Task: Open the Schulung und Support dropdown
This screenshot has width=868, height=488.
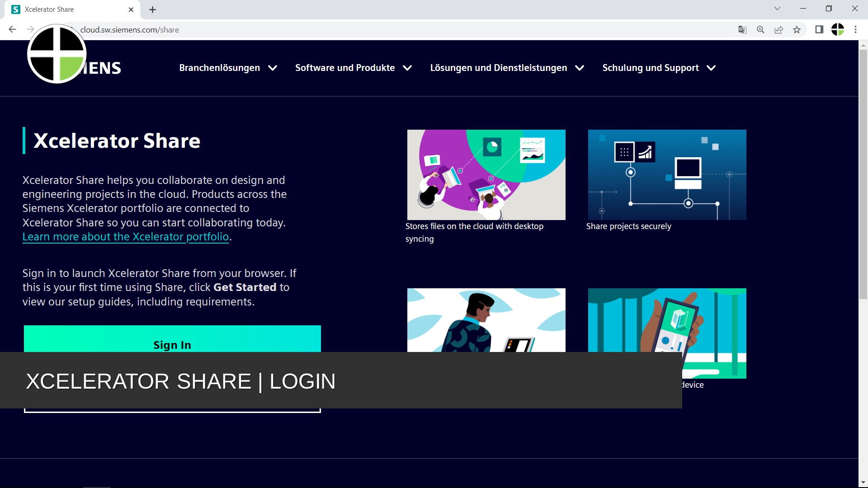Action: click(711, 68)
